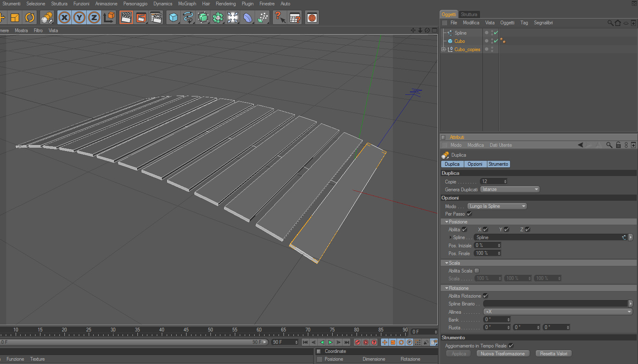
Task: Open the Genera Duplicati dropdown
Action: [x=510, y=189]
